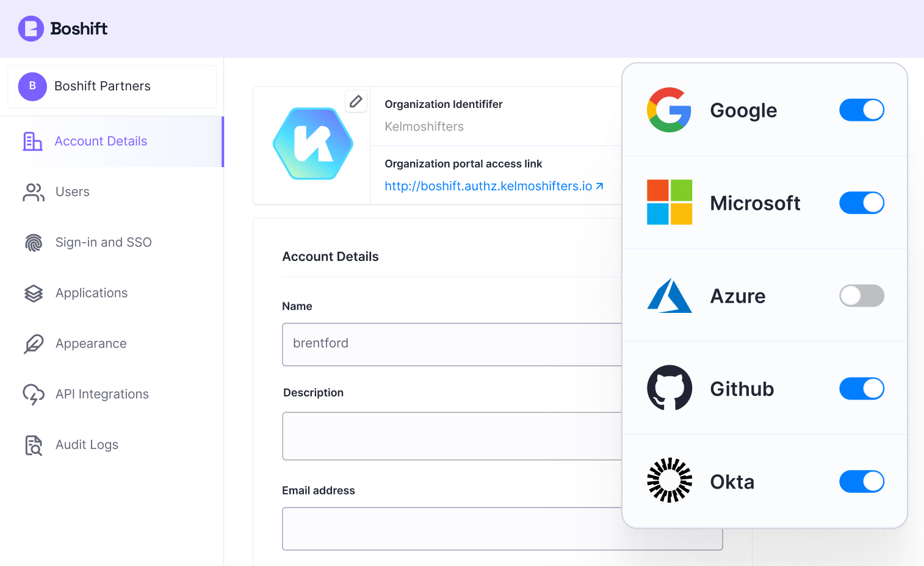
Task: Open Sign-in and SSO settings
Action: coord(112,243)
